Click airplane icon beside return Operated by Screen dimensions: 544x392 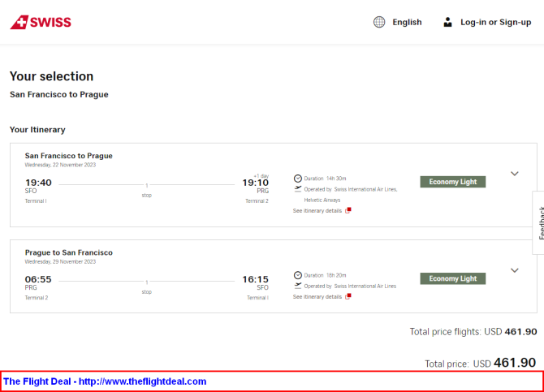coord(298,286)
